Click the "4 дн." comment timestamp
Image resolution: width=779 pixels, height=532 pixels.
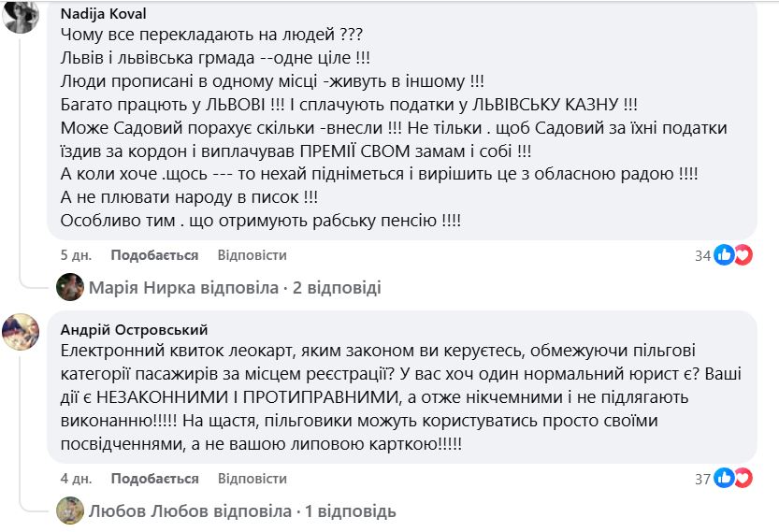pyautogui.click(x=76, y=478)
